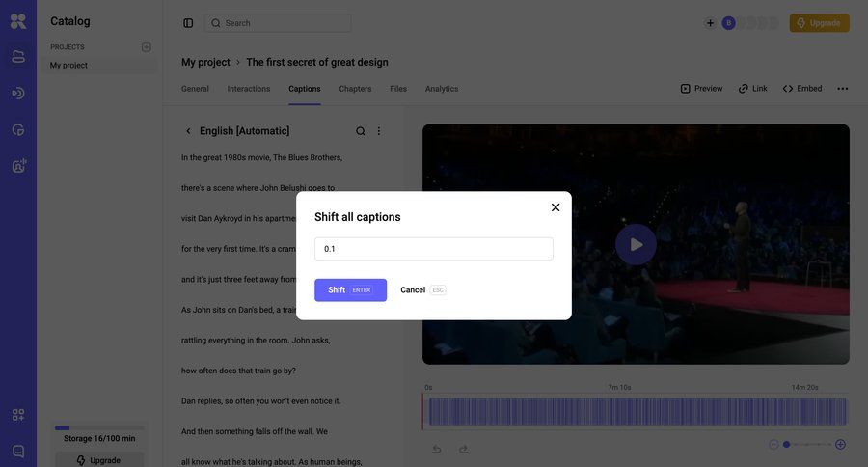
Task: Select My project in the sidebar
Action: tap(68, 66)
